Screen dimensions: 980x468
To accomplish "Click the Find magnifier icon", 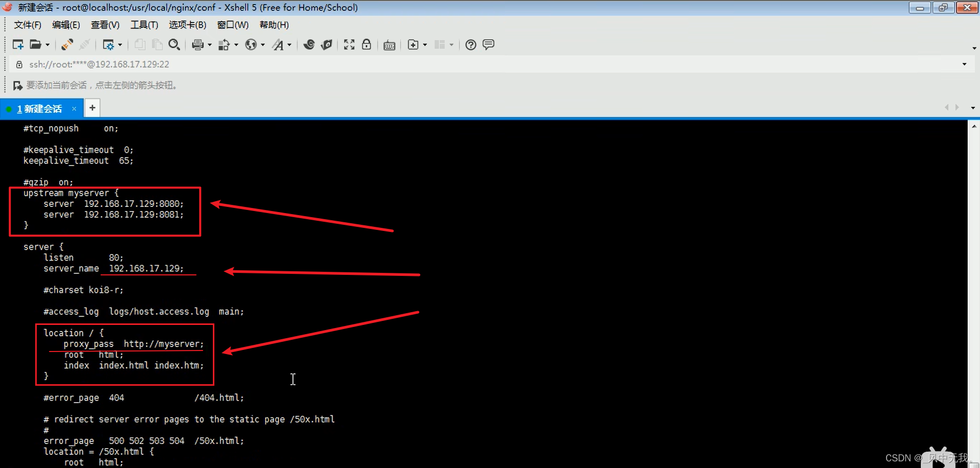I will (174, 45).
